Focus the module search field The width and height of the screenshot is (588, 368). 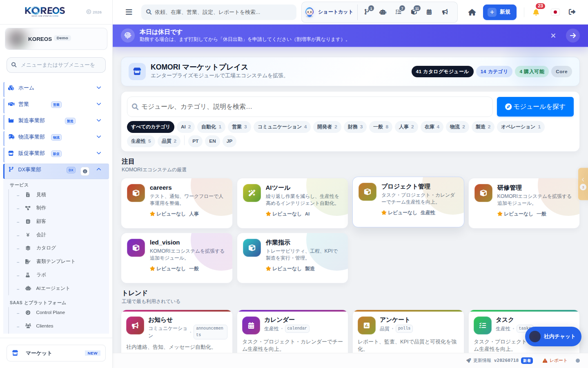coord(310,107)
